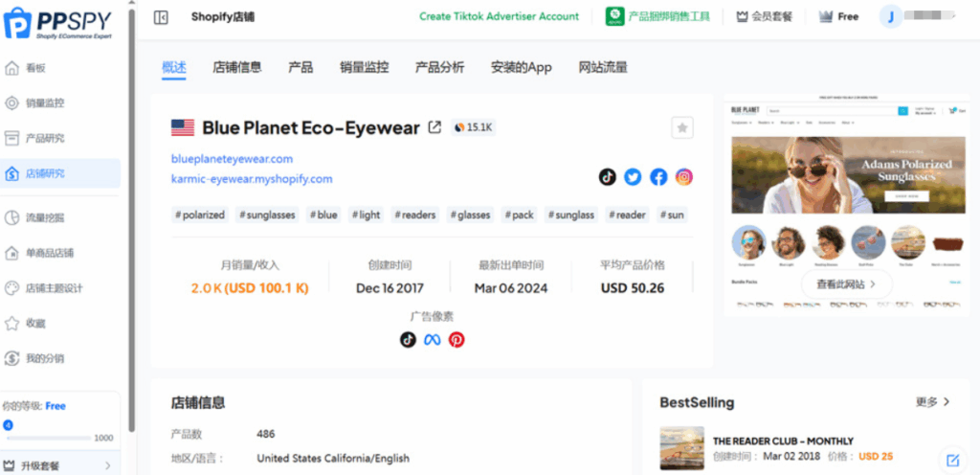Screen dimensions: 980x475
Task: Click the Meta ad pixel icon
Action: tap(433, 340)
